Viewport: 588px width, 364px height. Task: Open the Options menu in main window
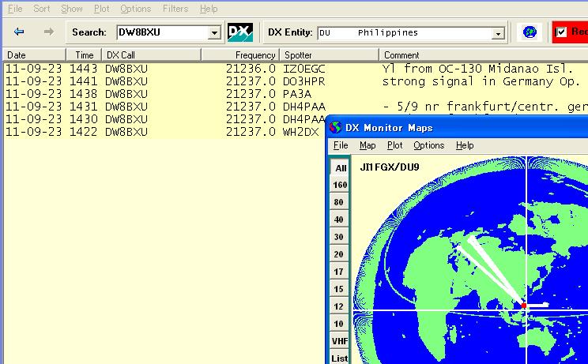click(135, 9)
